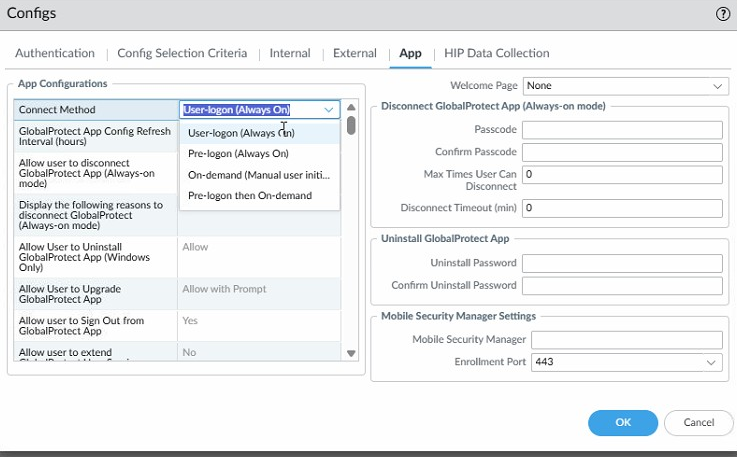The width and height of the screenshot is (737, 457).
Task: Collapse the Connect Method dropdown arrow
Action: 329,110
